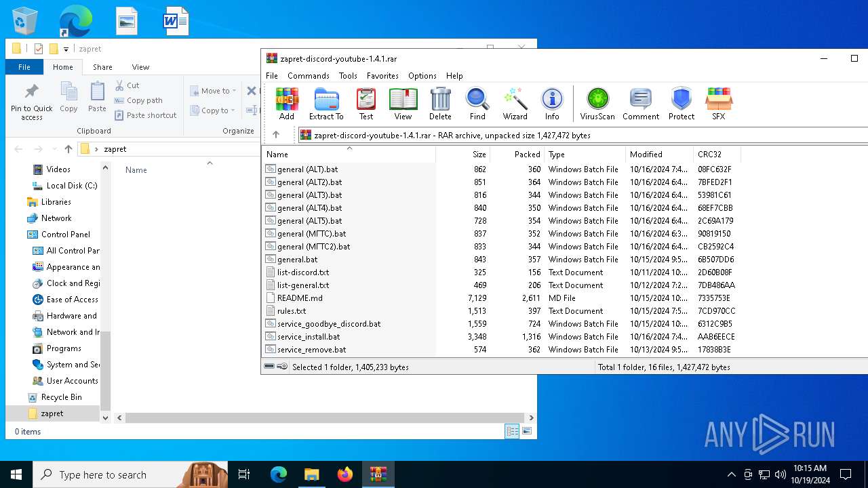Open Quick Access Toolbar customize dropdown
868x488 pixels.
[x=66, y=49]
